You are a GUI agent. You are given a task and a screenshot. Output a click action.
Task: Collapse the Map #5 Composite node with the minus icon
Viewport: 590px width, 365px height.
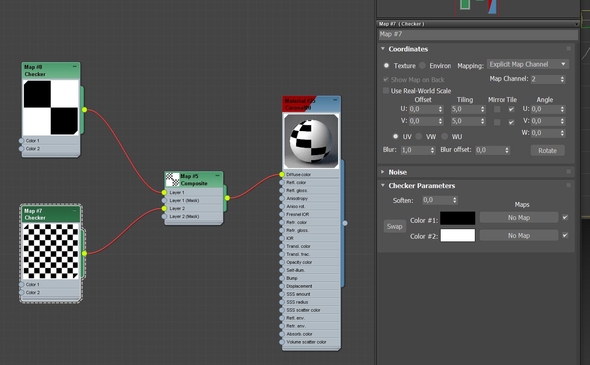[217, 176]
